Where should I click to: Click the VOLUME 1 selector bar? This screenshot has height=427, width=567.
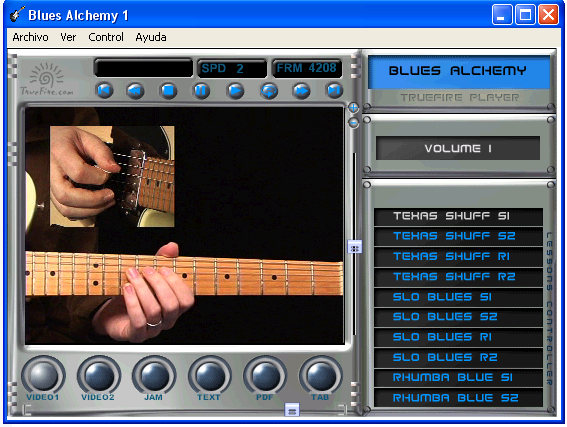[x=458, y=148]
